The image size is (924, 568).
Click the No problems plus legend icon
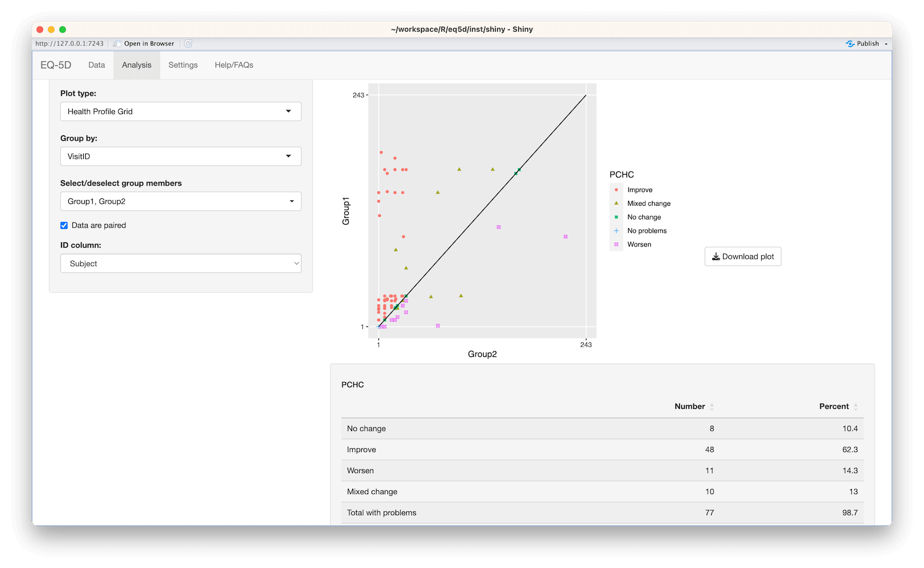pyautogui.click(x=617, y=230)
